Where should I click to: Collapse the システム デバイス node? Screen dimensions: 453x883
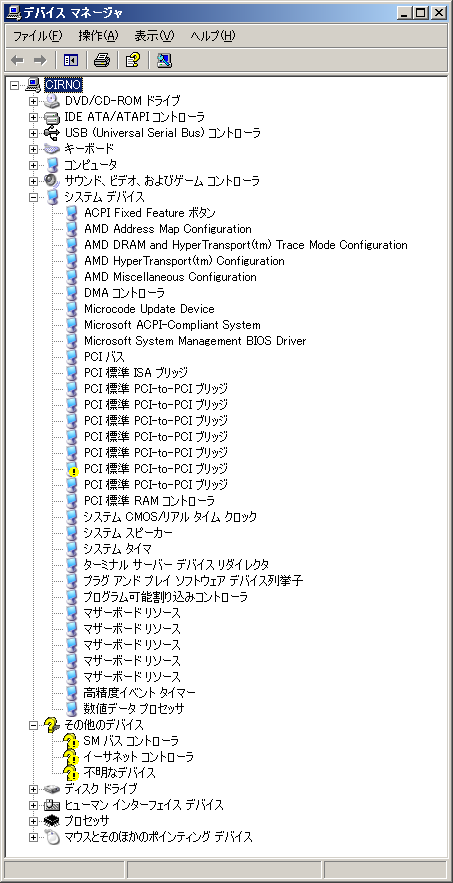pos(34,197)
